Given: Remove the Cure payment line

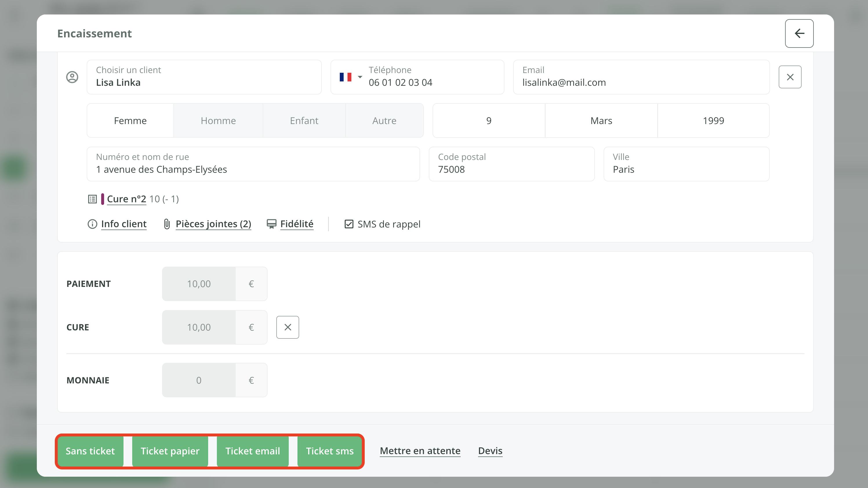Looking at the screenshot, I should (287, 327).
